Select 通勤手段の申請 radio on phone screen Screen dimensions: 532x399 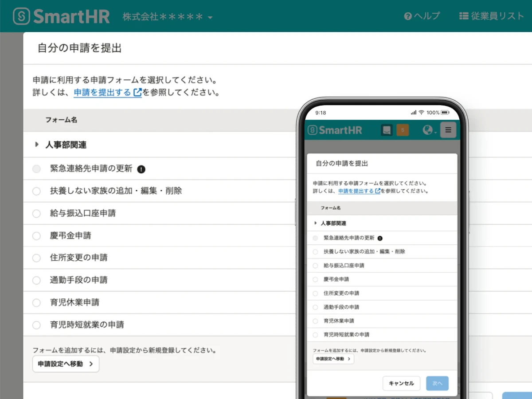point(315,307)
